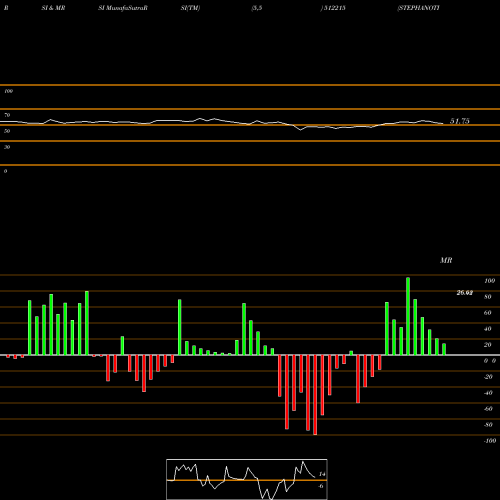Click the mini overview chart thumbnail
Screen dimensions: 500x500
tap(247, 479)
